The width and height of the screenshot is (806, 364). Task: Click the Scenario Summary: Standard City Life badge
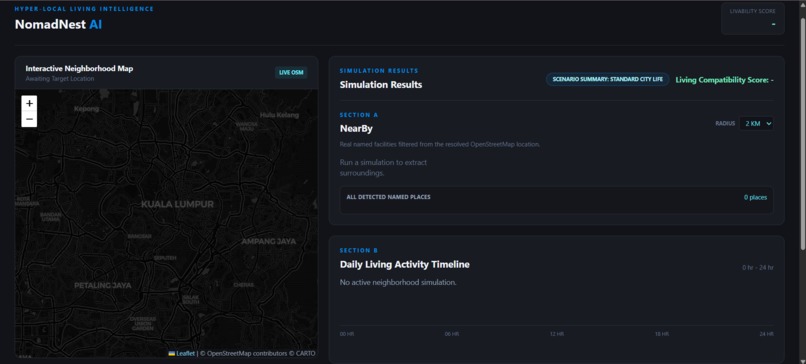pyautogui.click(x=608, y=79)
